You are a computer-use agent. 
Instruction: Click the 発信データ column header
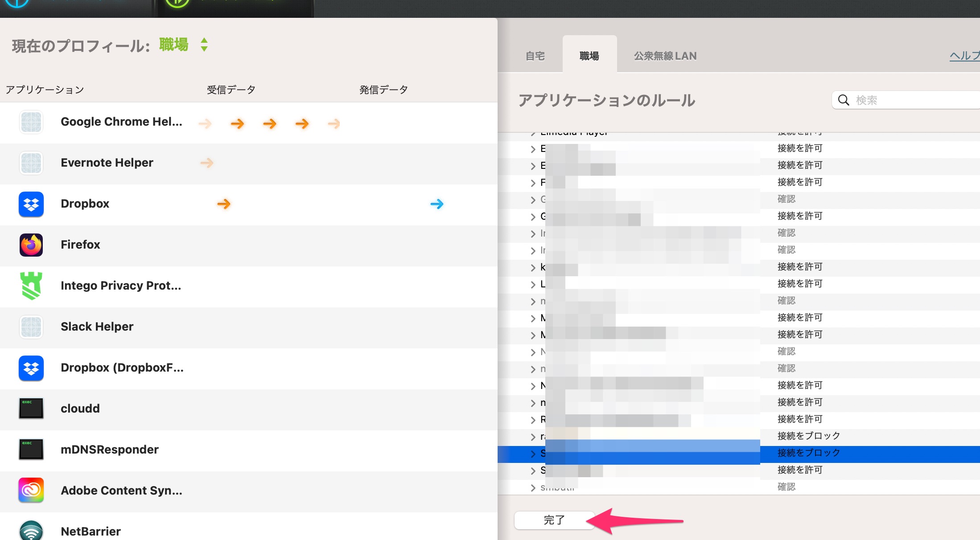[383, 90]
